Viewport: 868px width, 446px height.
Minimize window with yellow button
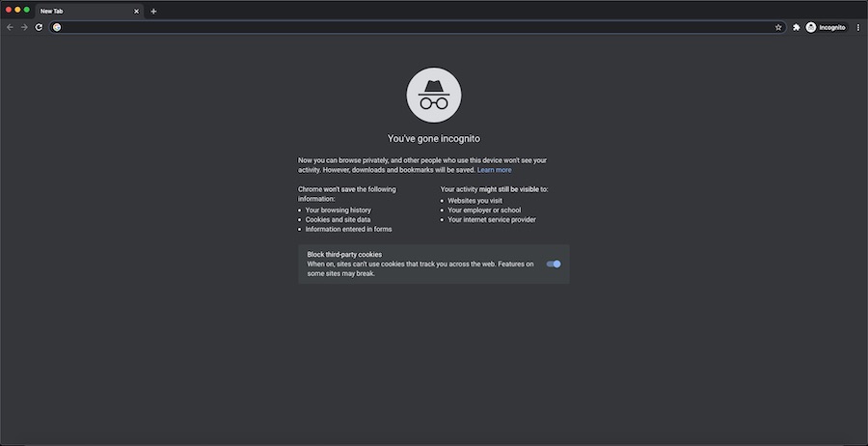[17, 10]
